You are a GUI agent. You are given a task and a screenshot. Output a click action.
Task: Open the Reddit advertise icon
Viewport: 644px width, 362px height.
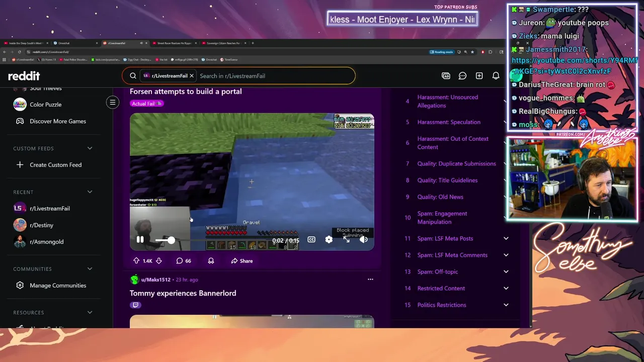pos(446,76)
